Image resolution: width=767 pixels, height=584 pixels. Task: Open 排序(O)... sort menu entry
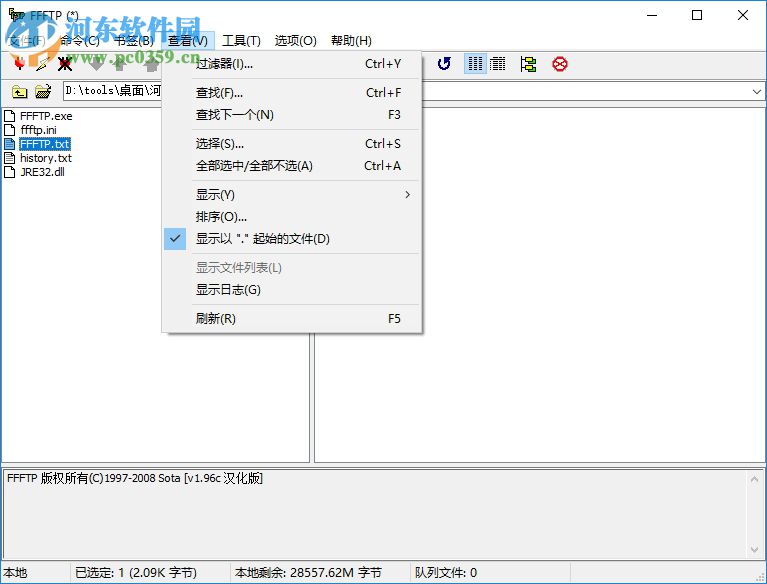pyautogui.click(x=293, y=217)
